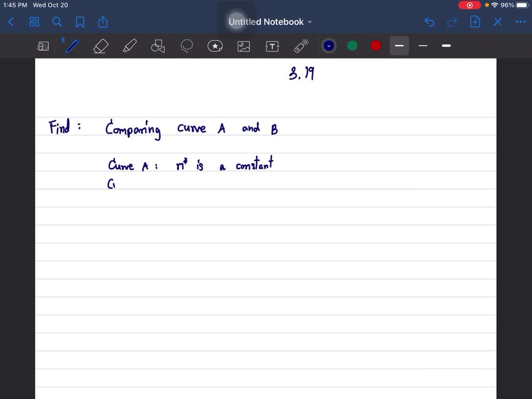Select the Pen tool
532x399 pixels.
click(72, 46)
